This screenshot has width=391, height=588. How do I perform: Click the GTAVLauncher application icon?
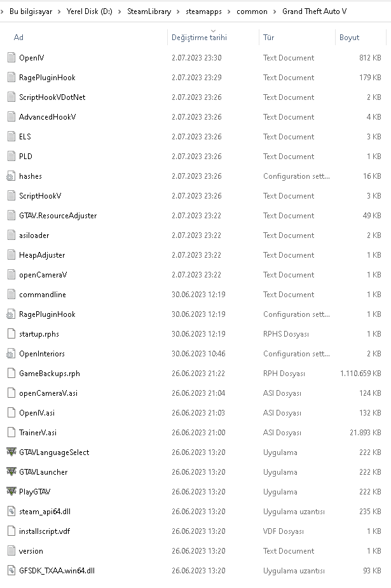tap(10, 472)
